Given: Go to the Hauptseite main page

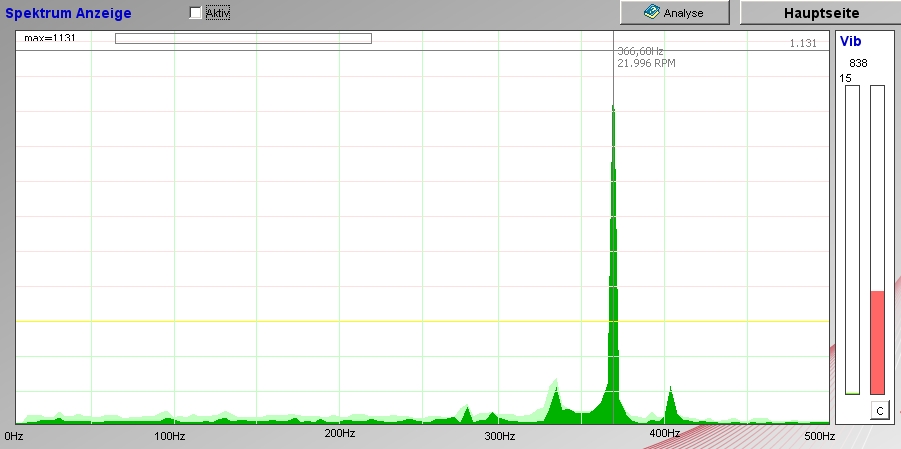Looking at the screenshot, I should [x=819, y=13].
